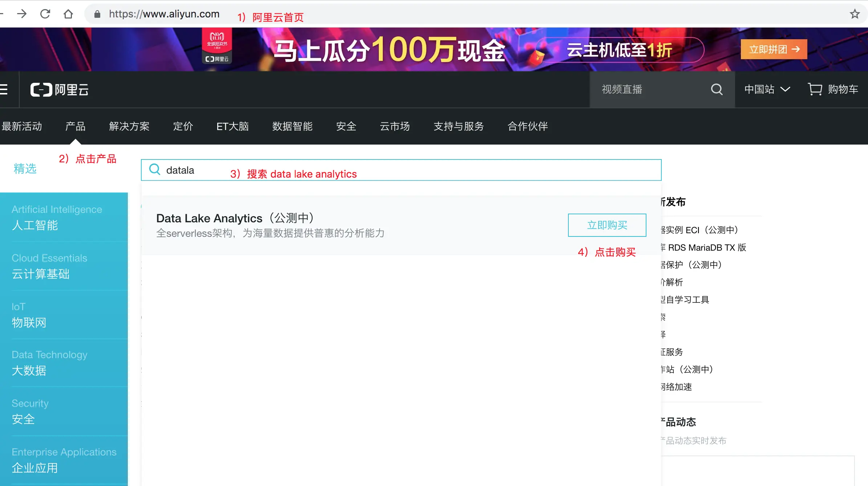Expand the 中国站 region dropdown

767,89
